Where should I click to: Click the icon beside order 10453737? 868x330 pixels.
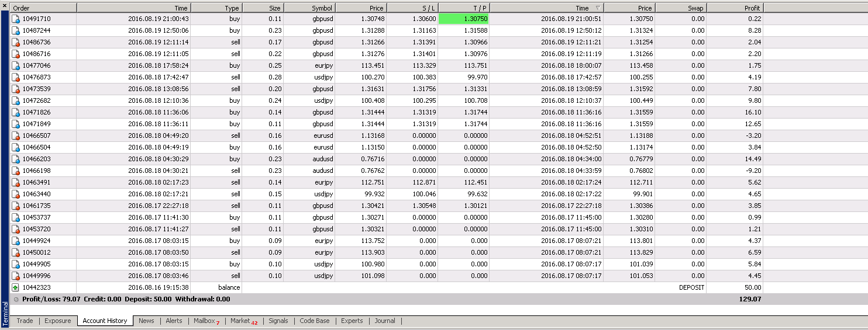click(16, 217)
